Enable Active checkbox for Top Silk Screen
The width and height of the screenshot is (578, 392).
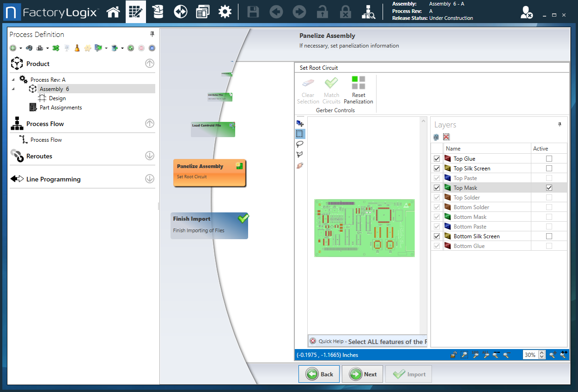coord(549,169)
